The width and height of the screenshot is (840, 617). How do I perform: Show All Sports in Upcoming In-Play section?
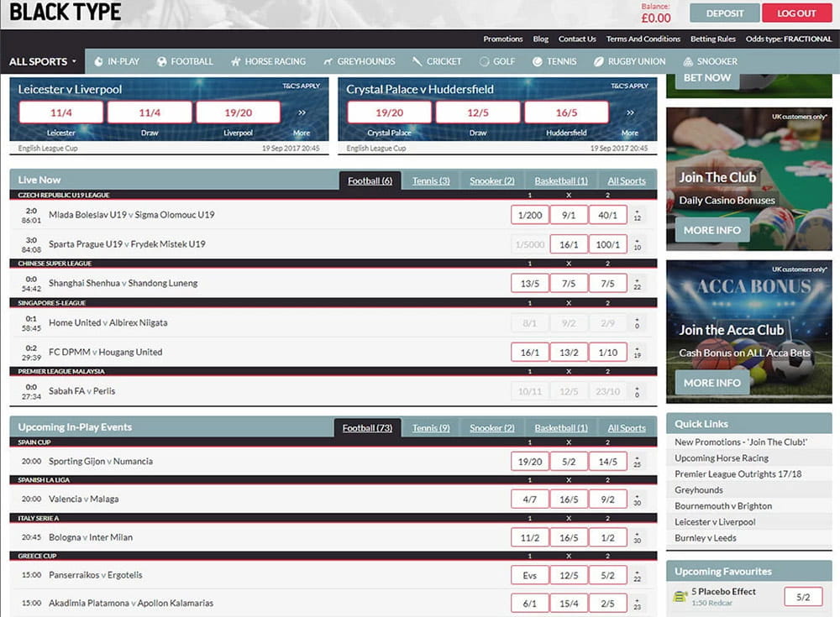[x=627, y=428]
